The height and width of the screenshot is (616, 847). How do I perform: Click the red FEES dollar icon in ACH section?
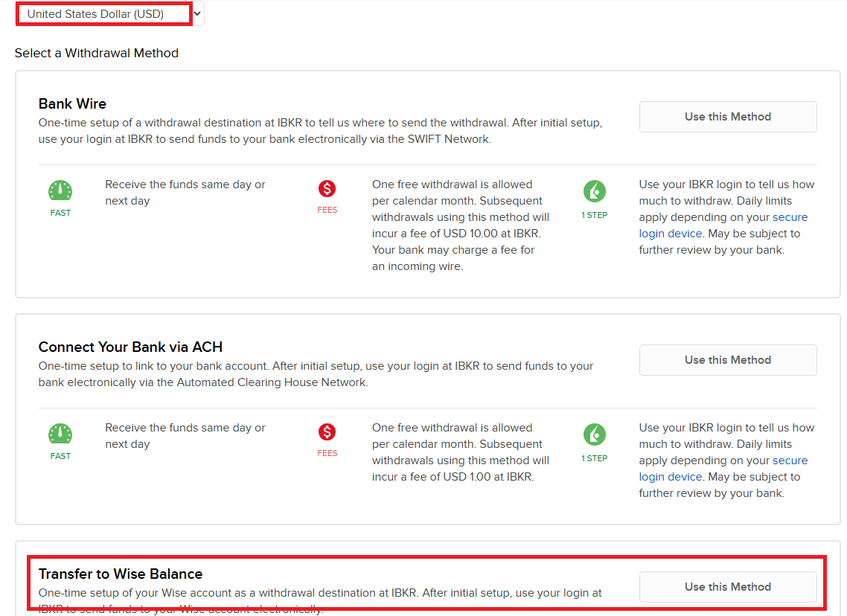pos(327,432)
